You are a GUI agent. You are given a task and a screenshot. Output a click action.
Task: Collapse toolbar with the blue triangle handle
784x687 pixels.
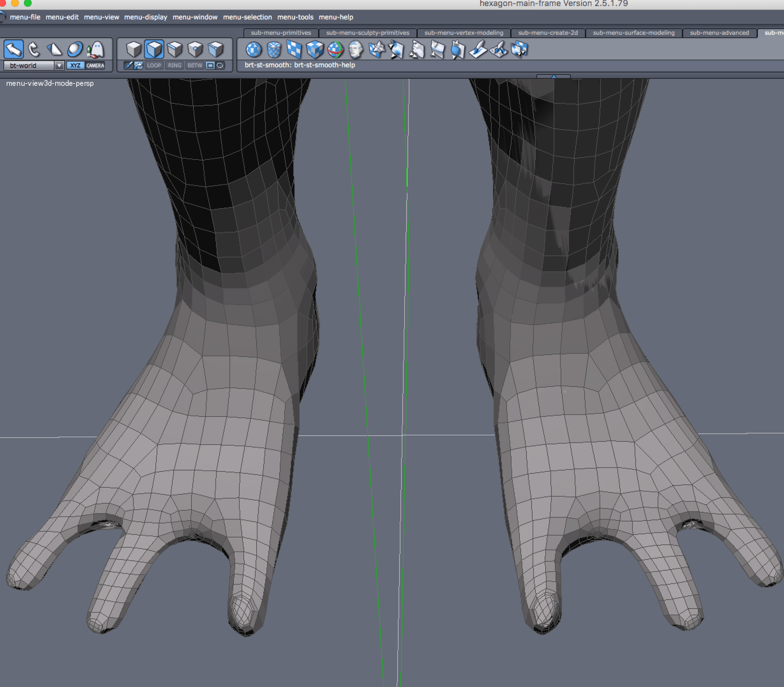[554, 77]
